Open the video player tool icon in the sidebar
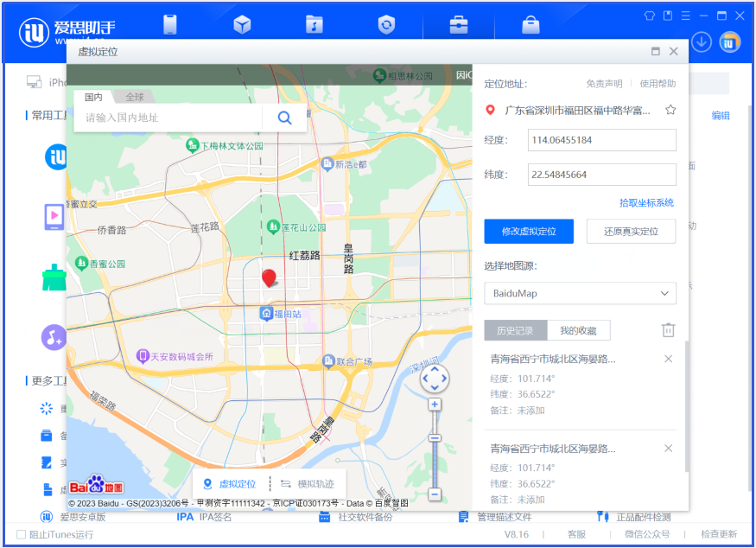The width and height of the screenshot is (756, 548). 54,217
